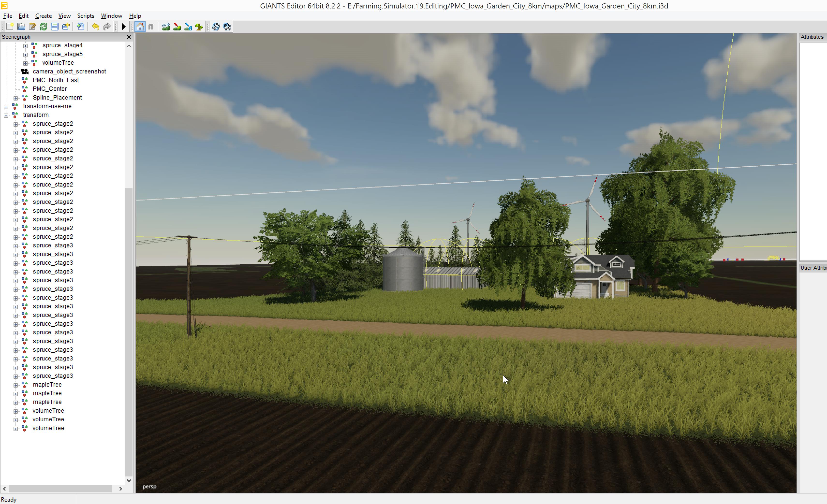Activate terrain detail texture paint icon

coord(177,27)
